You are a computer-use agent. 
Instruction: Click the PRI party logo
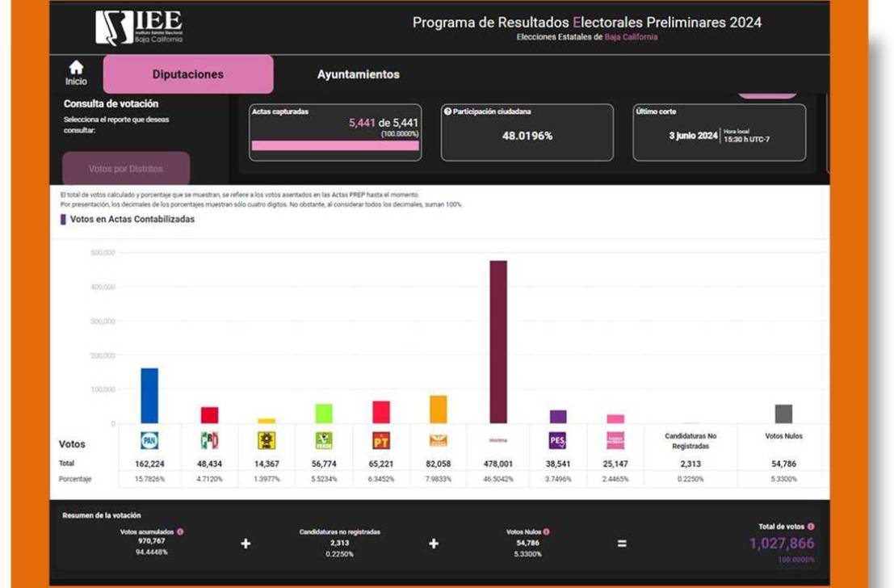pos(209,440)
